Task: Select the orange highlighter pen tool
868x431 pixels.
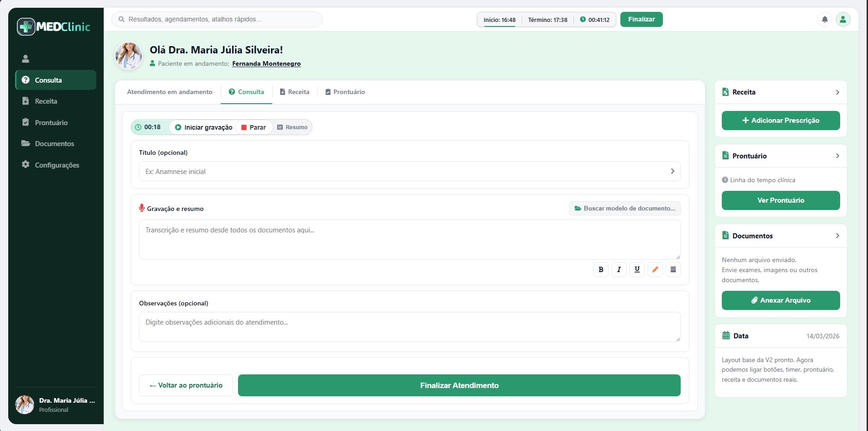Action: click(655, 270)
